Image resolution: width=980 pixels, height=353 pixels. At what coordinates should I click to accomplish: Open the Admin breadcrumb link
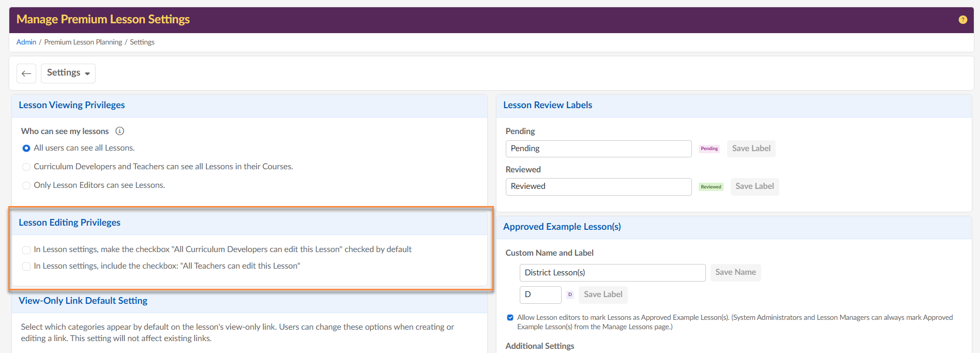pyautogui.click(x=26, y=42)
